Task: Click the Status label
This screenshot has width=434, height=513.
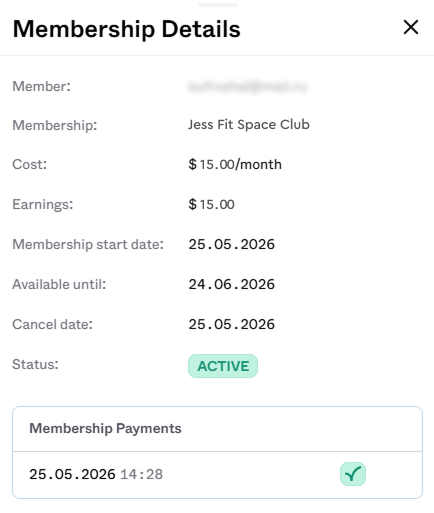Action: (35, 364)
